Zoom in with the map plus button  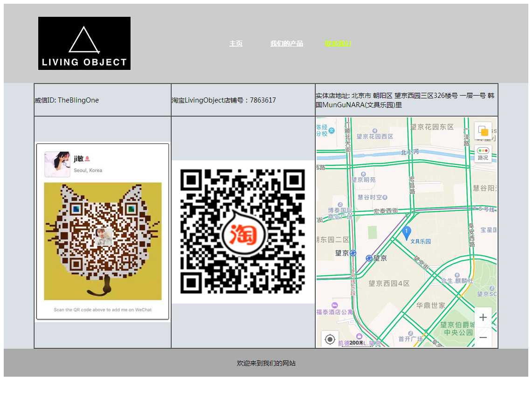[483, 318]
